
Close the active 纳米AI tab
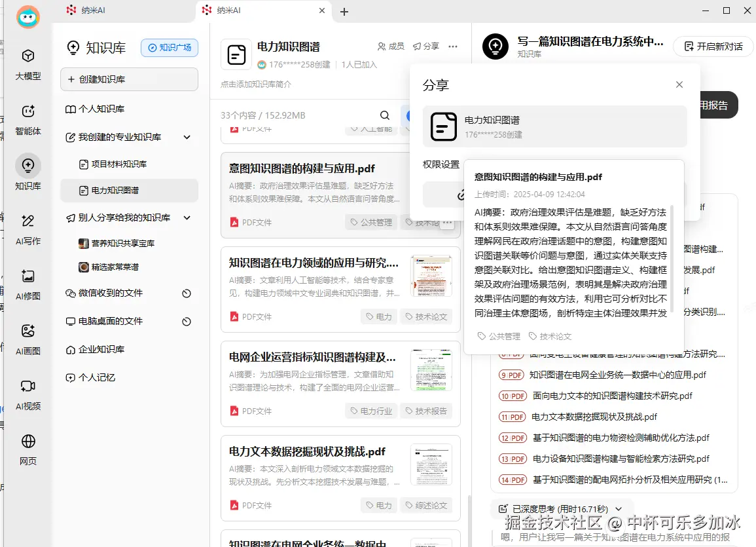322,10
